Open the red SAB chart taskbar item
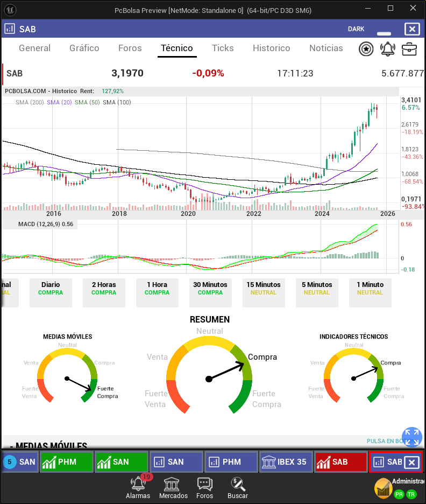Screen dimensions: 426x504 pos(341,462)
